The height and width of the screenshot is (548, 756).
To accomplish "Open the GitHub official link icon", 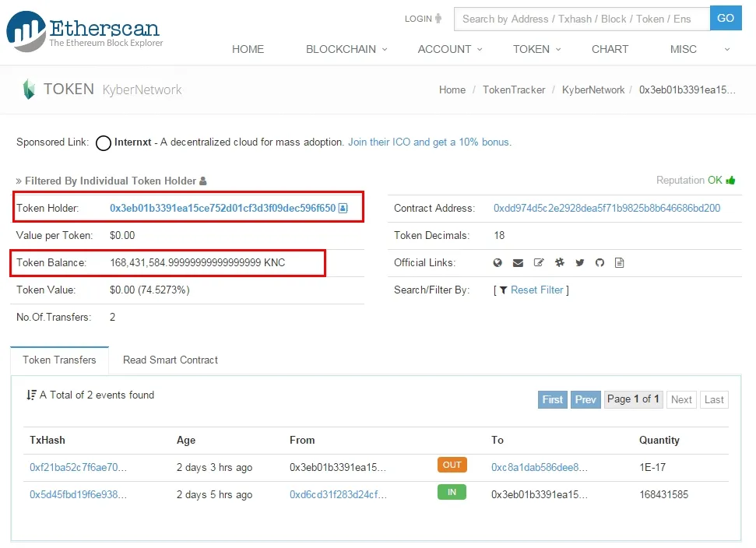I will click(x=600, y=262).
